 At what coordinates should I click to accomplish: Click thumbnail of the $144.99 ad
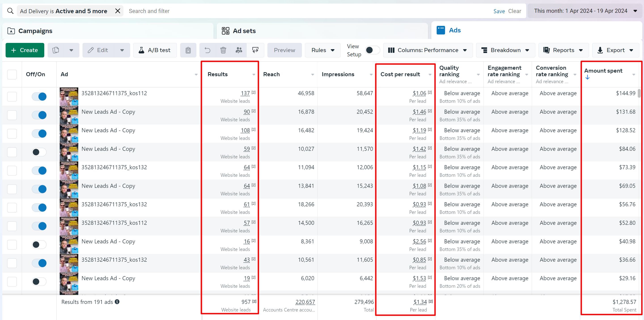pyautogui.click(x=69, y=97)
